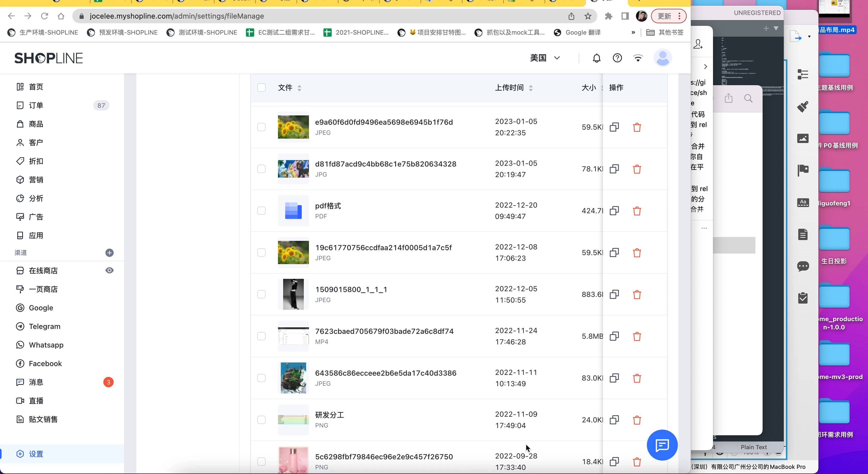Check the pdf格式 row checkbox
The image size is (868, 474).
coord(261,211)
